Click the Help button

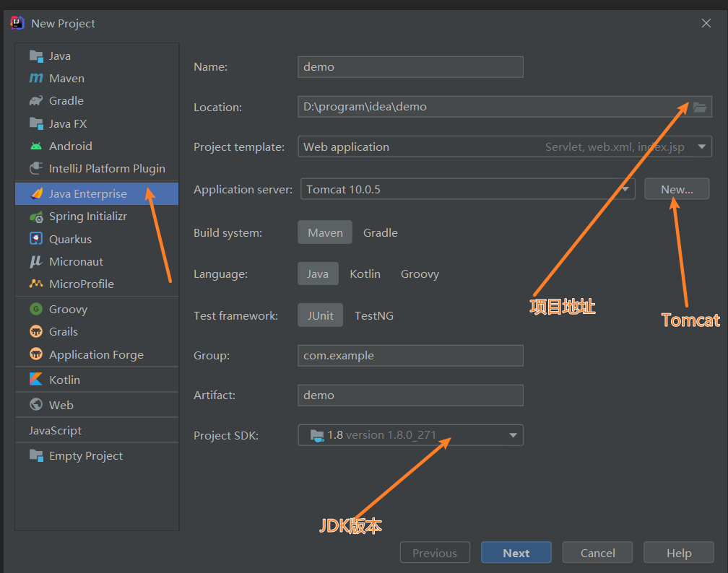coord(679,553)
